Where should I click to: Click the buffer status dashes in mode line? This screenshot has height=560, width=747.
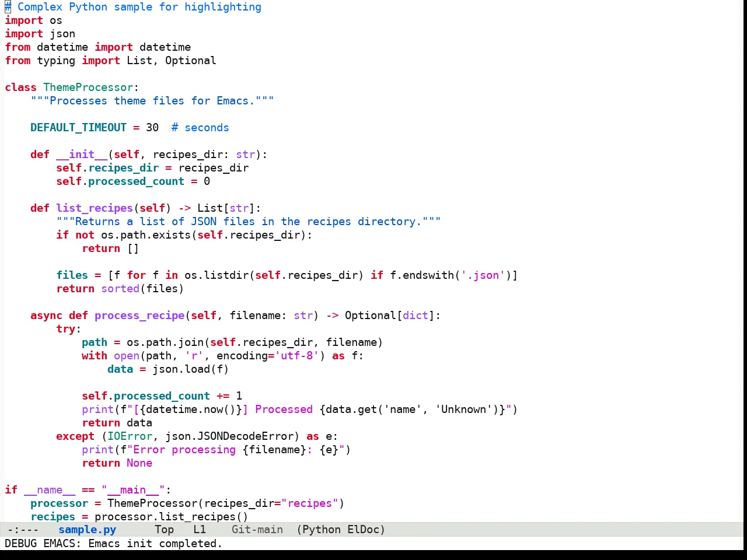[23, 530]
